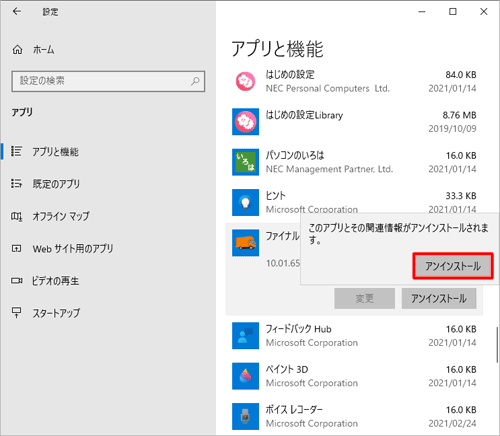The width and height of the screenshot is (500, 436).
Task: Click the Home (ホーム) house icon
Action: pyautogui.click(x=17, y=50)
